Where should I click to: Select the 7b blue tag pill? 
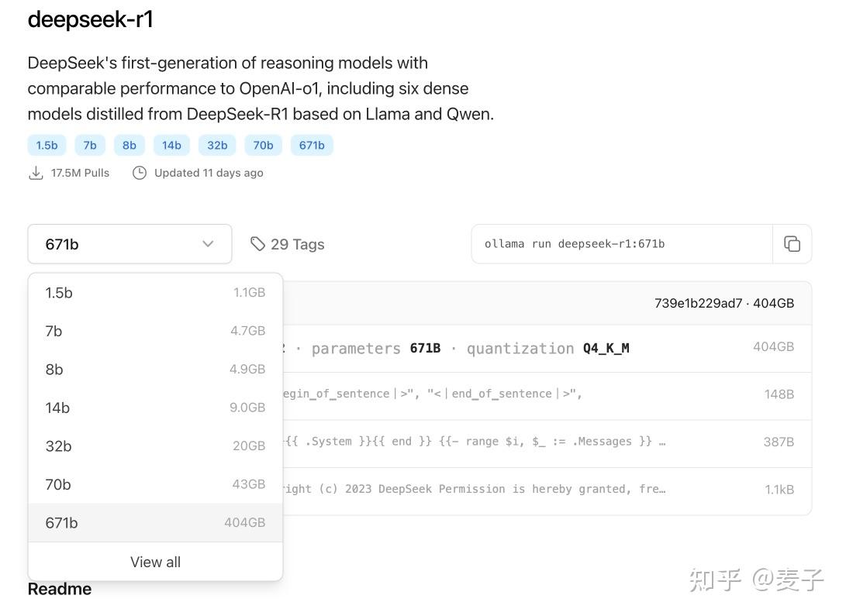(89, 145)
